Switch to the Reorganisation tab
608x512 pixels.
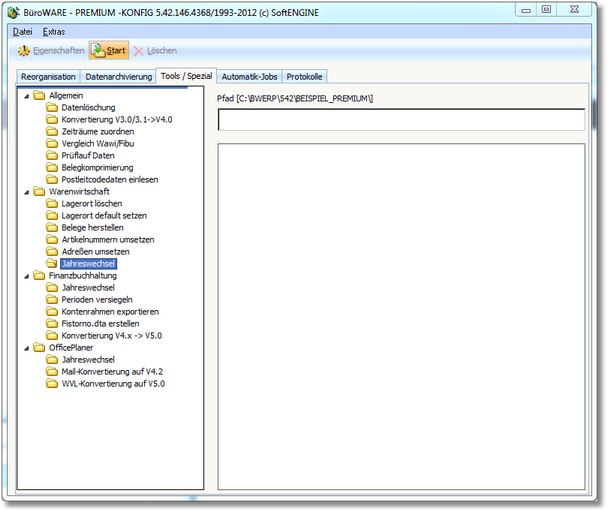click(49, 77)
